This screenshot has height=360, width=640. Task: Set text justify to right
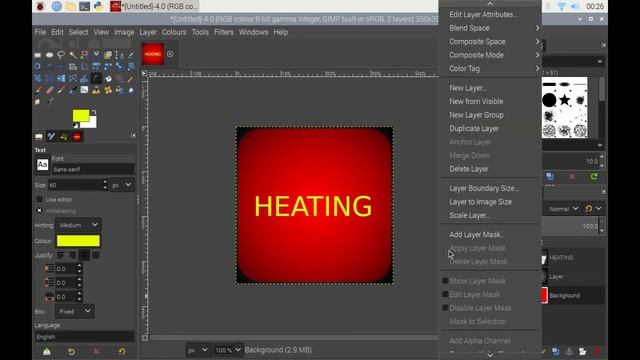[72, 256]
